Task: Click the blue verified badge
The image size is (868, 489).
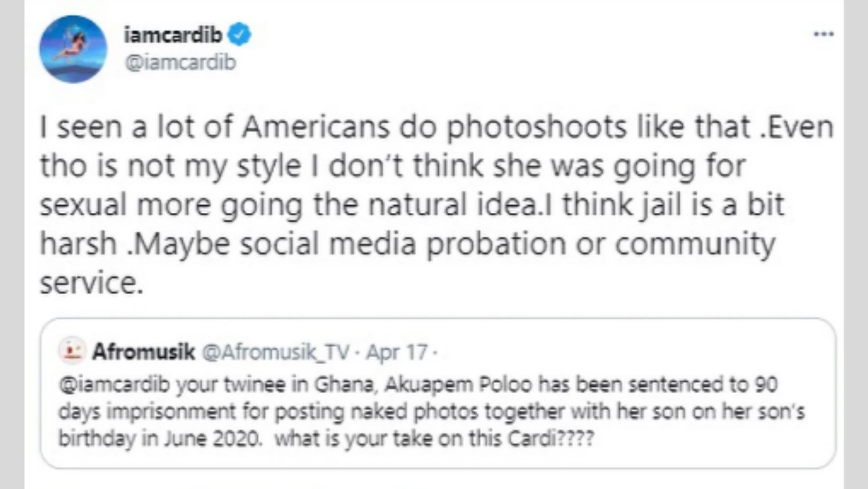Action: tap(239, 35)
